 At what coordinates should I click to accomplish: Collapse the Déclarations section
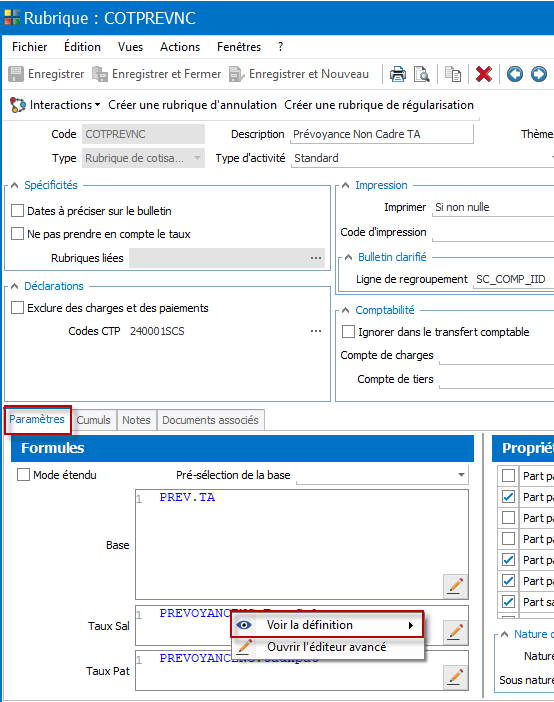pos(14,286)
